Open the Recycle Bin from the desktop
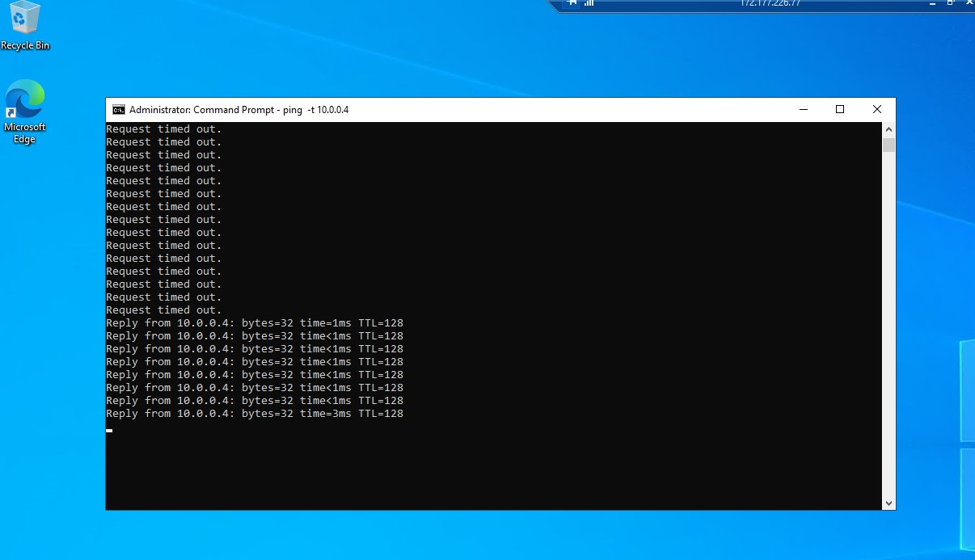The height and width of the screenshot is (560, 975). tap(24, 24)
